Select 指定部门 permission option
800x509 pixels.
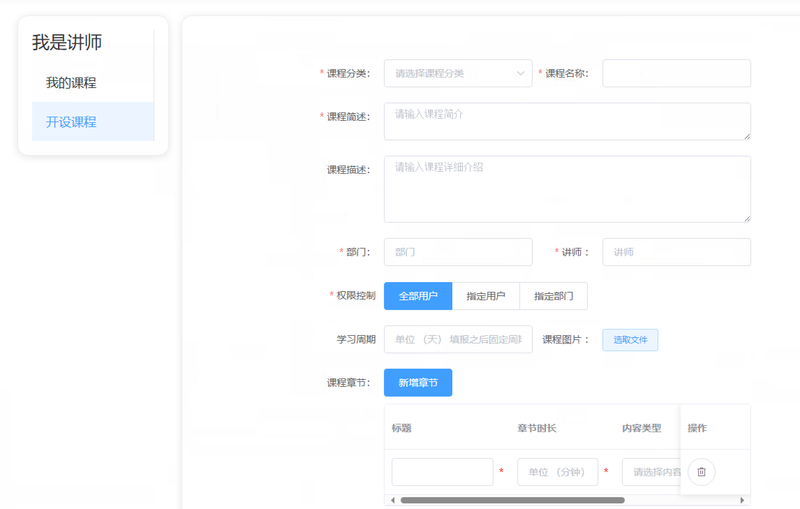click(x=554, y=296)
